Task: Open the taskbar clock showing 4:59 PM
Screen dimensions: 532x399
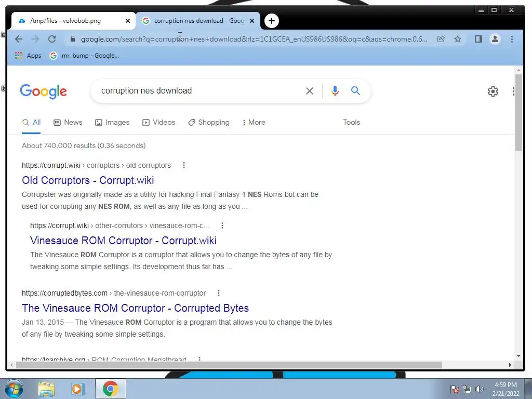Action: pos(506,389)
